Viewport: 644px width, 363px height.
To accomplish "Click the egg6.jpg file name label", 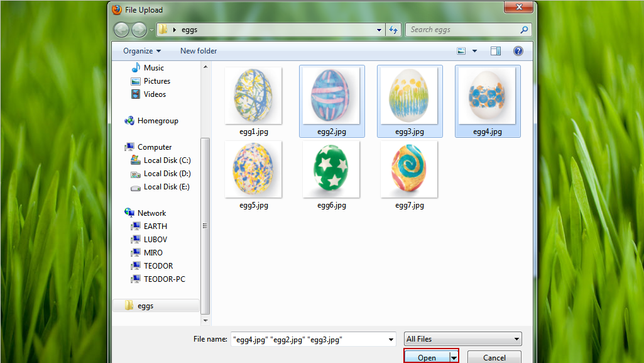I will pyautogui.click(x=332, y=205).
